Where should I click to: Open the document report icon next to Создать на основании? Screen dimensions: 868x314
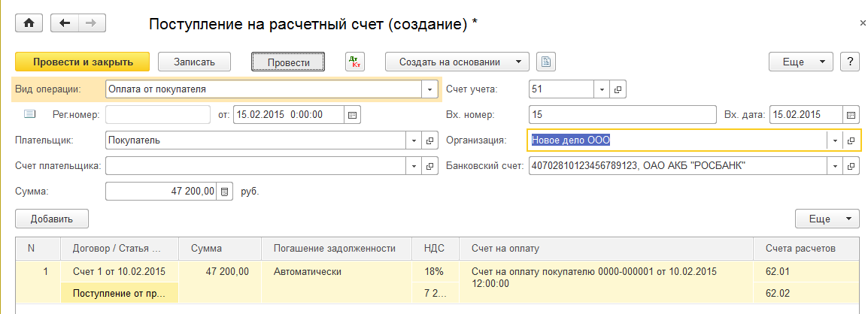click(x=546, y=62)
